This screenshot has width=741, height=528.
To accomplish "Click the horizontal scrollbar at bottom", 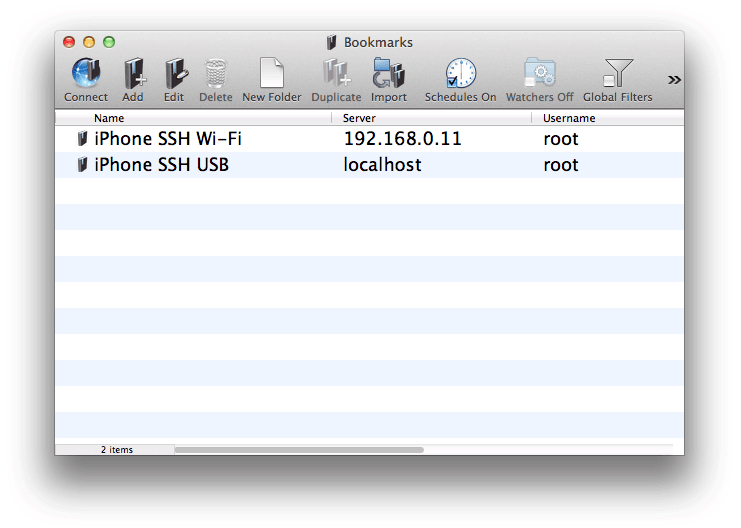I will 298,450.
